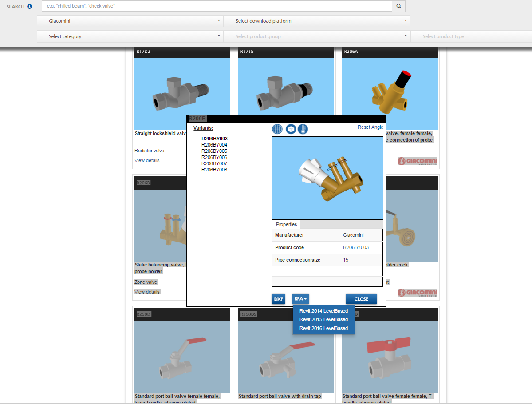The image size is (532, 405).
Task: Select variant R206BY003
Action: tap(214, 139)
